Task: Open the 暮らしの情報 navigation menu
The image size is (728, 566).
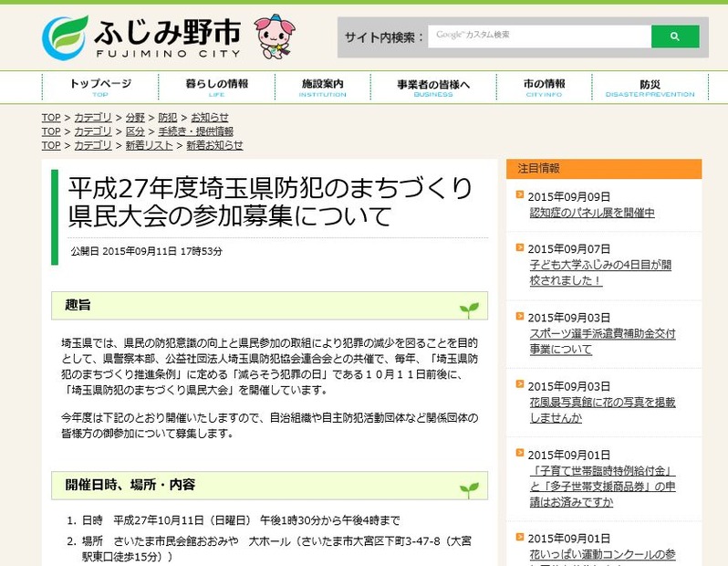Action: pyautogui.click(x=216, y=88)
